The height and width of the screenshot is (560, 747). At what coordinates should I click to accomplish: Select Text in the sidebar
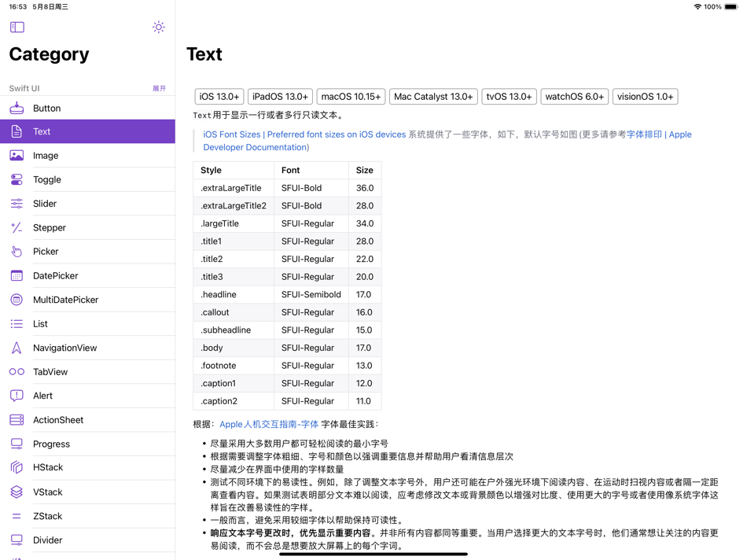[42, 131]
